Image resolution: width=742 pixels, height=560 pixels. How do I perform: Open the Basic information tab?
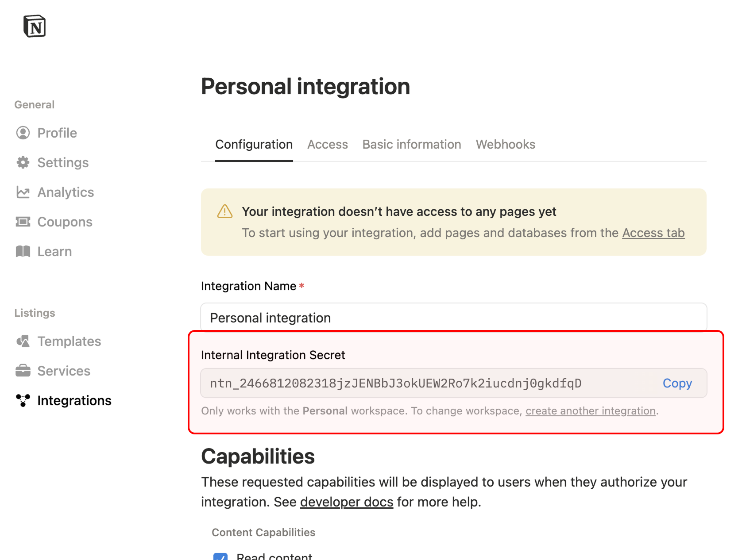click(x=411, y=144)
